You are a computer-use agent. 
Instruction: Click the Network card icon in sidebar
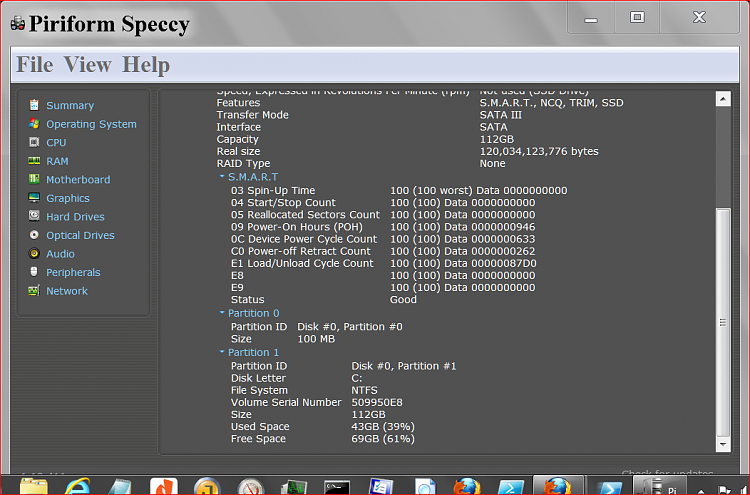34,290
